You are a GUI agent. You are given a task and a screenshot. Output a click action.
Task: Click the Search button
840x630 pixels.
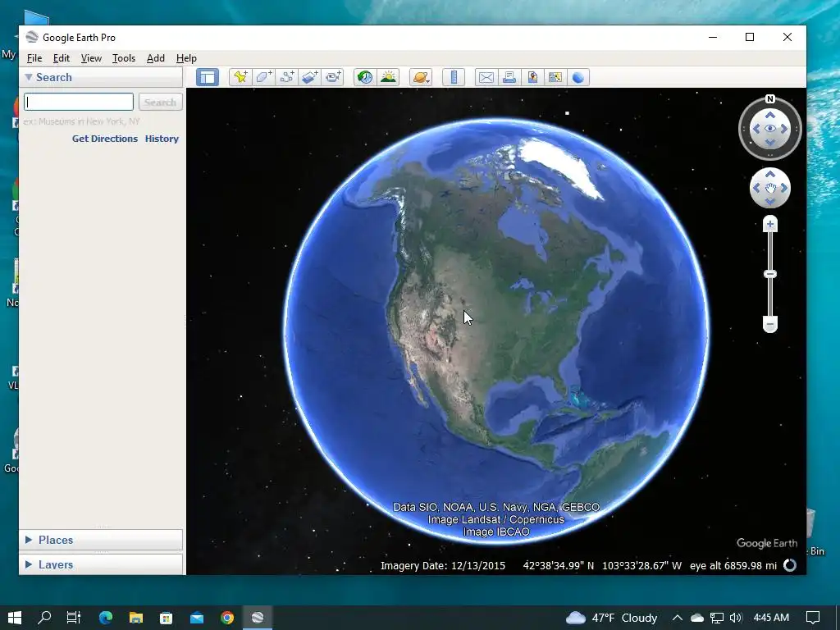click(x=160, y=102)
